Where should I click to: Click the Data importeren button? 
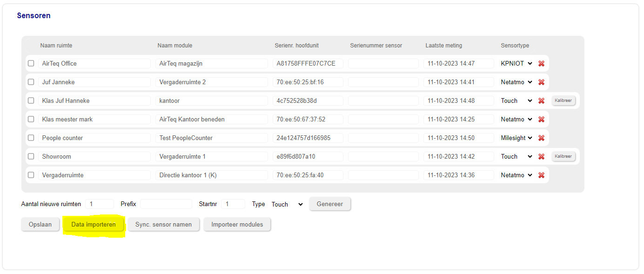click(x=94, y=224)
